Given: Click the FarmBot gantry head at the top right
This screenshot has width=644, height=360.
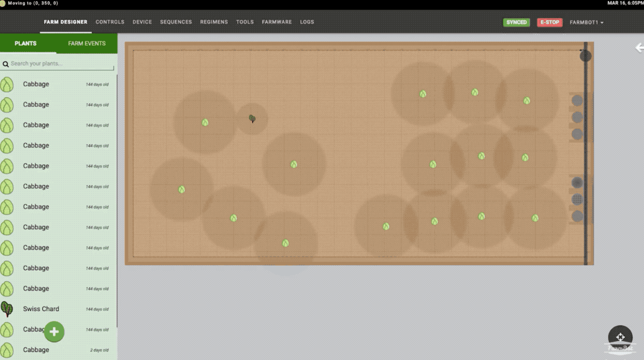Looking at the screenshot, I should (586, 56).
